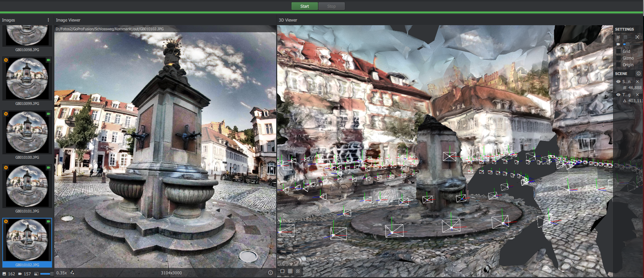Click the image file path text in Image Viewer
The width and height of the screenshot is (644, 278).
click(110, 29)
